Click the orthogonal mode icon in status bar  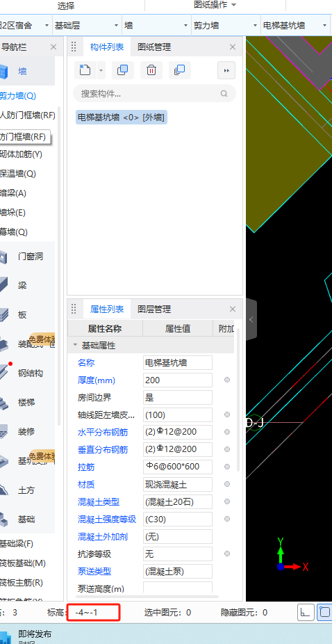306,613
